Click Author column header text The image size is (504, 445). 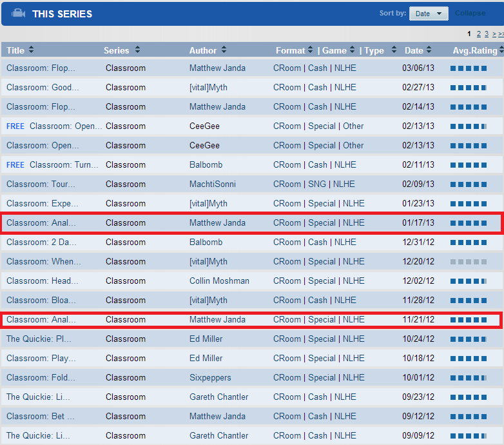(203, 50)
